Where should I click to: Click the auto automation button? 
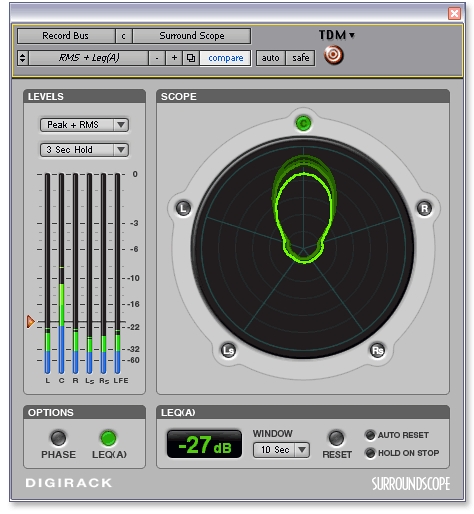271,58
